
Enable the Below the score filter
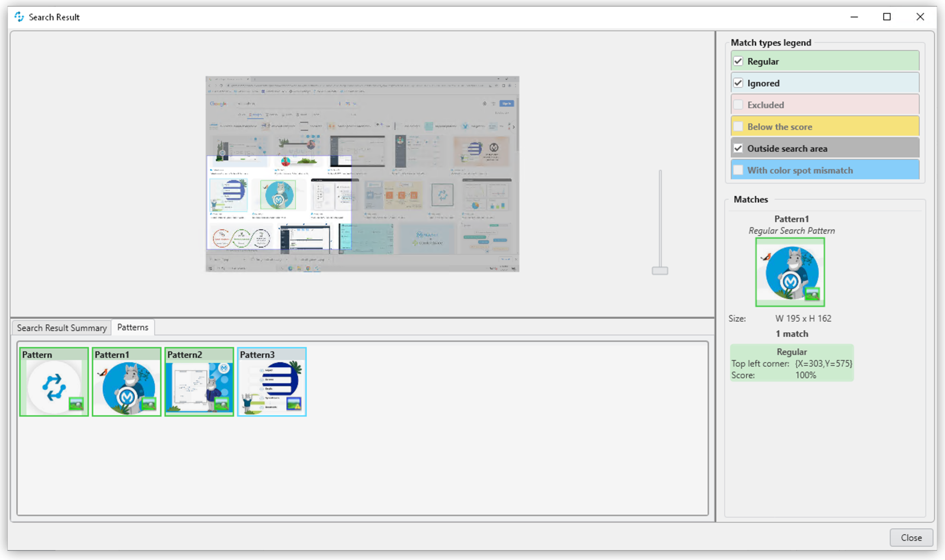point(738,127)
